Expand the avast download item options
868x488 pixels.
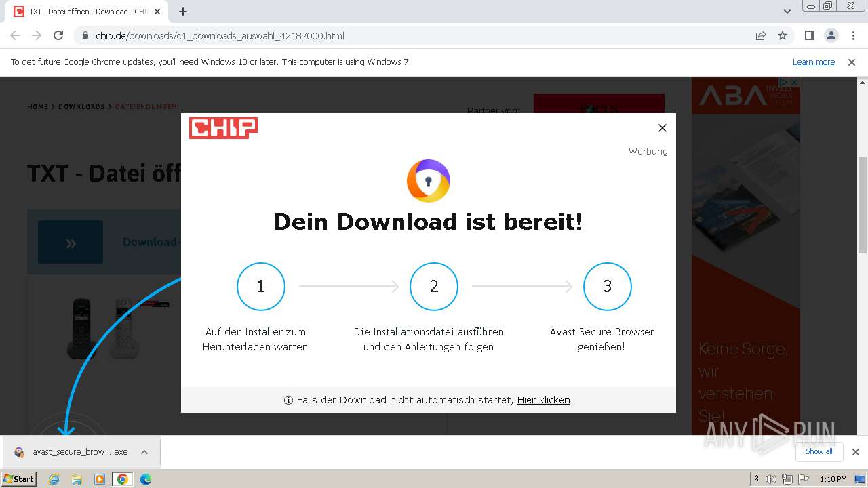click(x=144, y=452)
